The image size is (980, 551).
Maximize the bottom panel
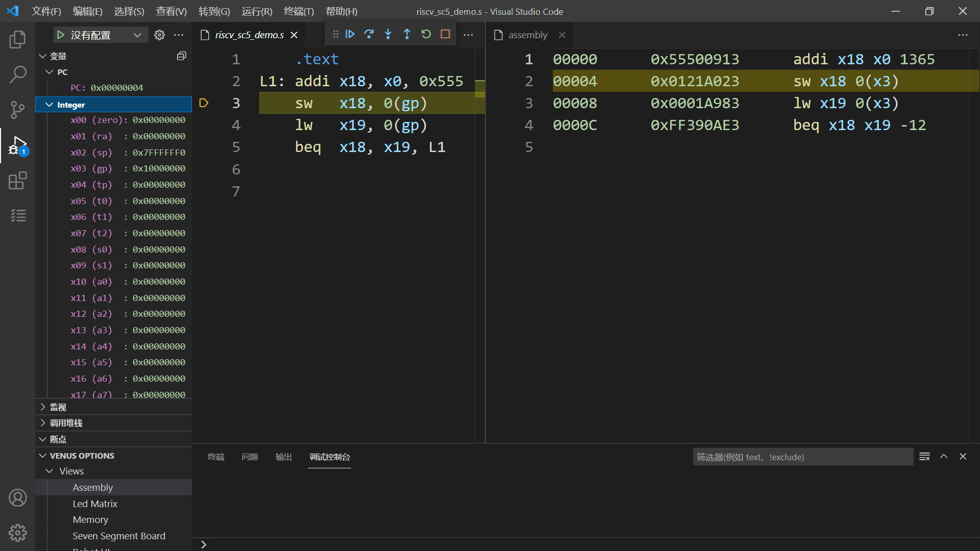[x=944, y=457]
